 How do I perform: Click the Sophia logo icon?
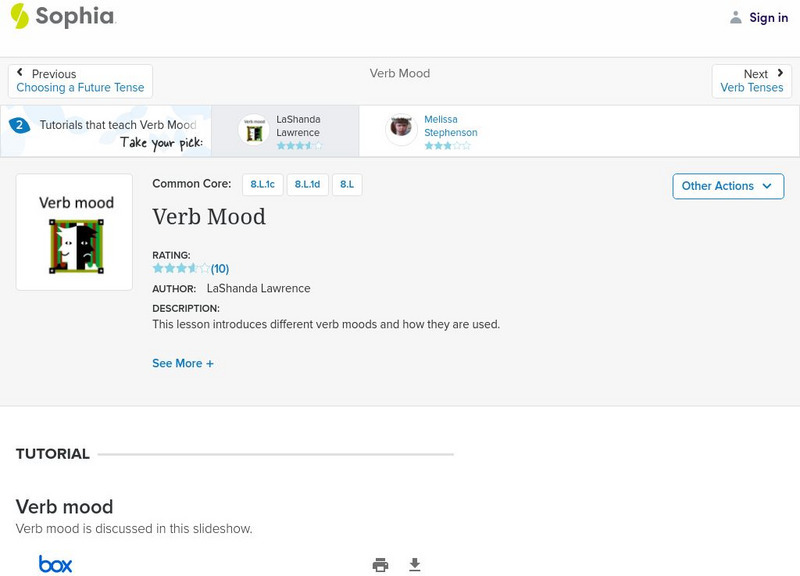coord(20,16)
